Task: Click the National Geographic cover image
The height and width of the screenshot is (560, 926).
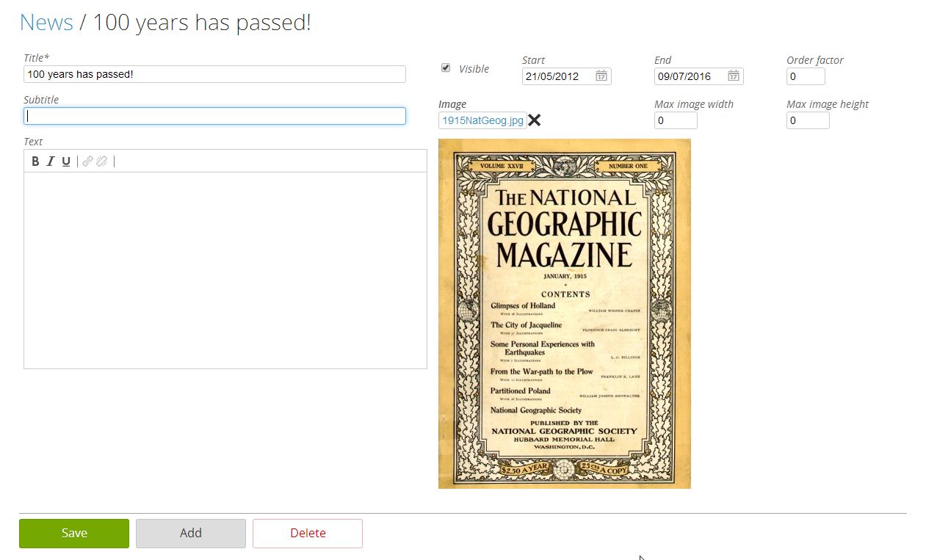Action: click(x=565, y=313)
